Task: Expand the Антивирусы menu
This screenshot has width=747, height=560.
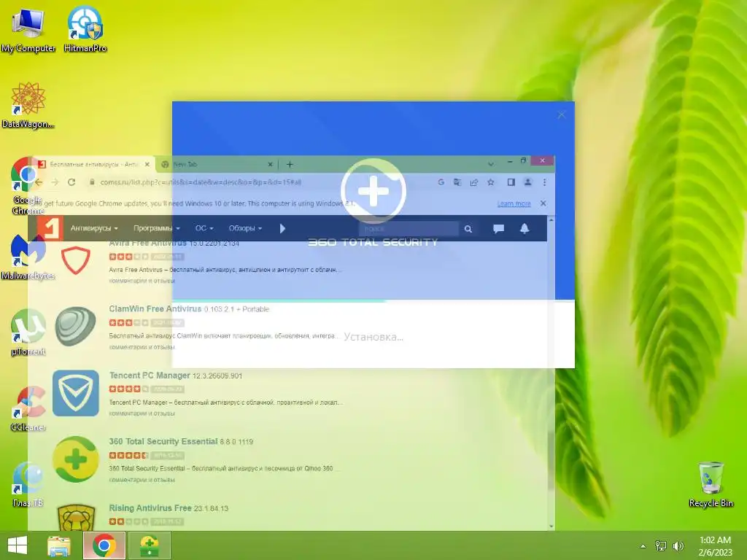Action: (x=94, y=228)
